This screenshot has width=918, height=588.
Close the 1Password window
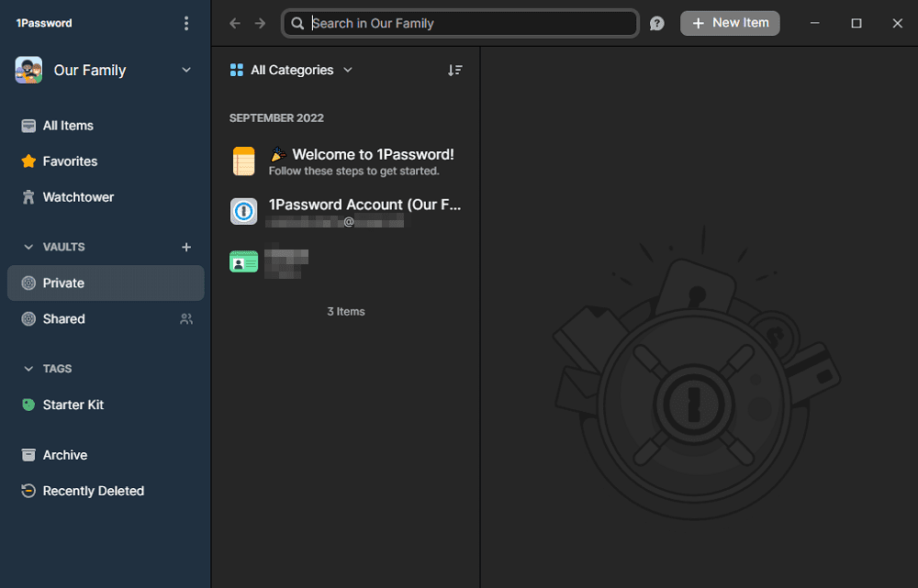click(898, 24)
